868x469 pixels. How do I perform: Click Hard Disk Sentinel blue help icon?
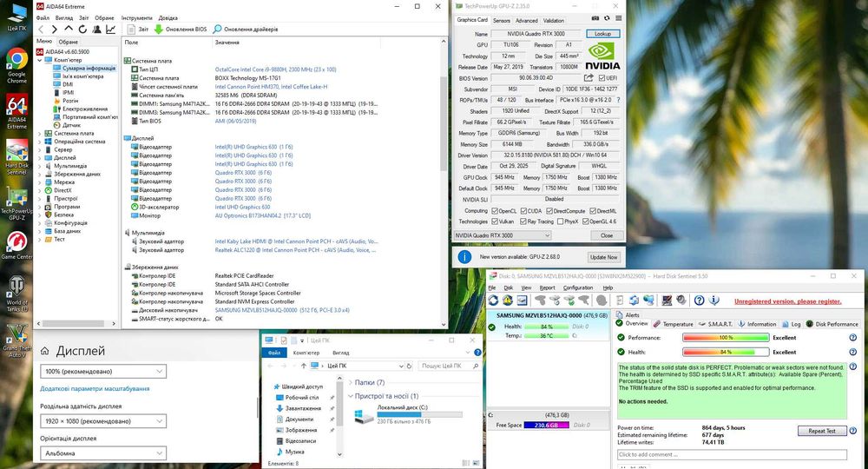pyautogui.click(x=699, y=301)
